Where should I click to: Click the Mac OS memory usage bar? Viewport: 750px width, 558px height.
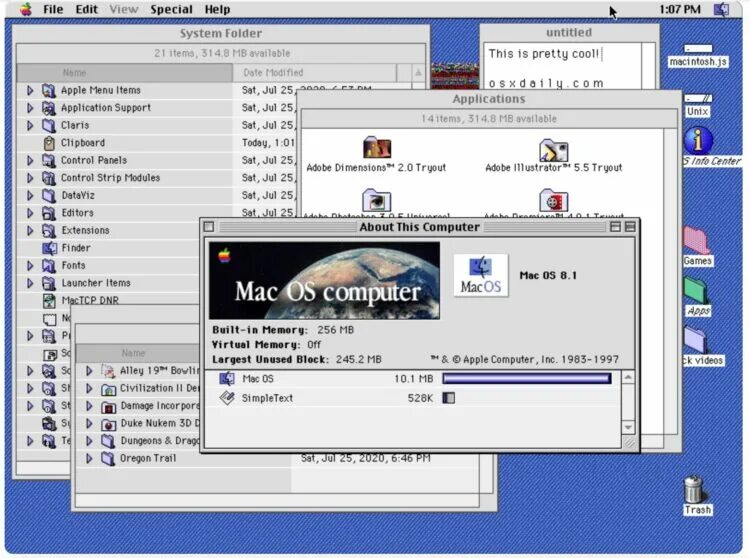click(x=527, y=379)
